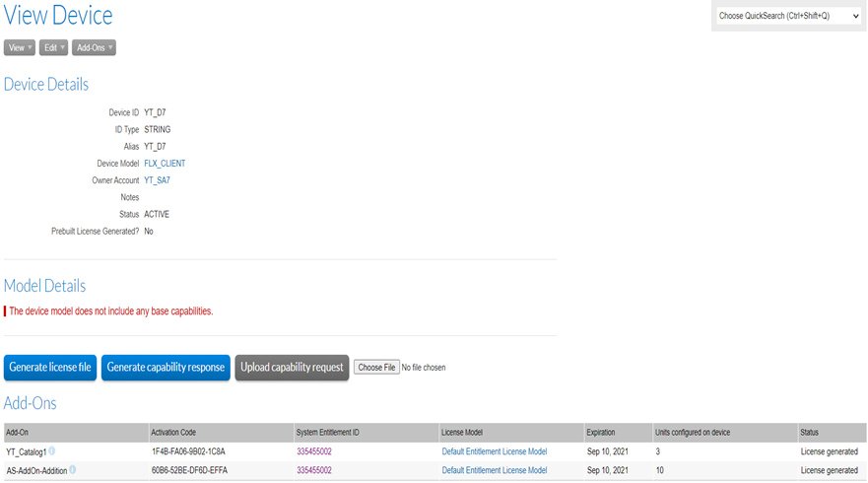Image resolution: width=868 pixels, height=483 pixels.
Task: Click the ID Type value STRING
Action: (x=158, y=129)
